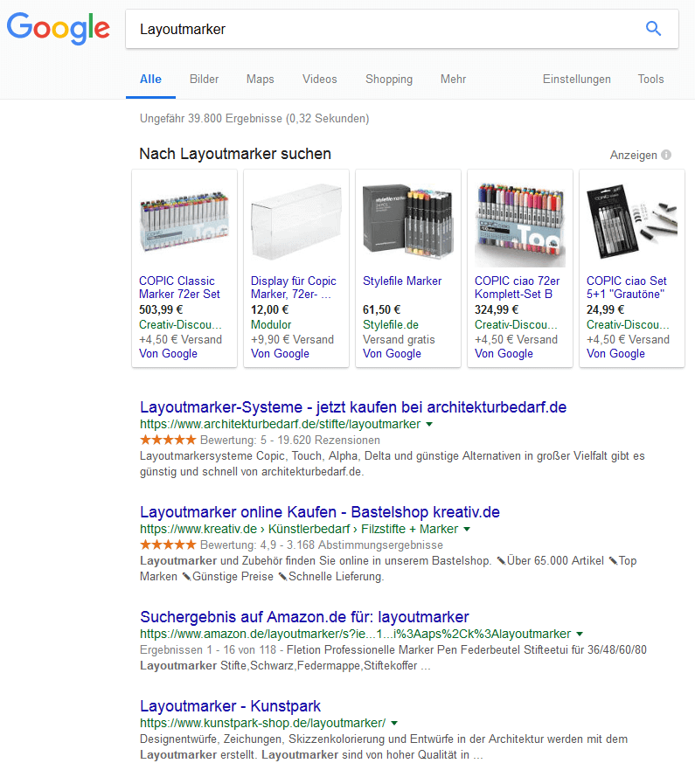This screenshot has height=784, width=695.
Task: Open COPIC Classic Marker 72er Set link
Action: click(179, 288)
